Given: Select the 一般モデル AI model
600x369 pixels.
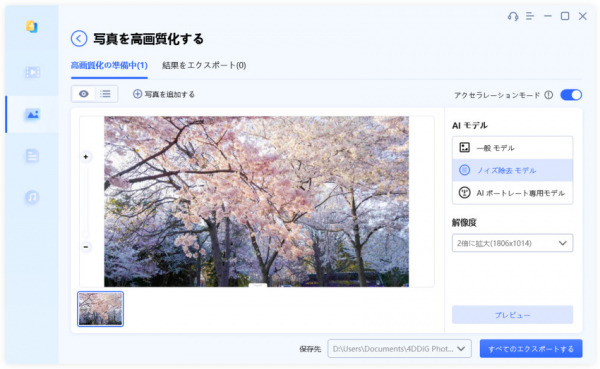Looking at the screenshot, I should (x=512, y=148).
